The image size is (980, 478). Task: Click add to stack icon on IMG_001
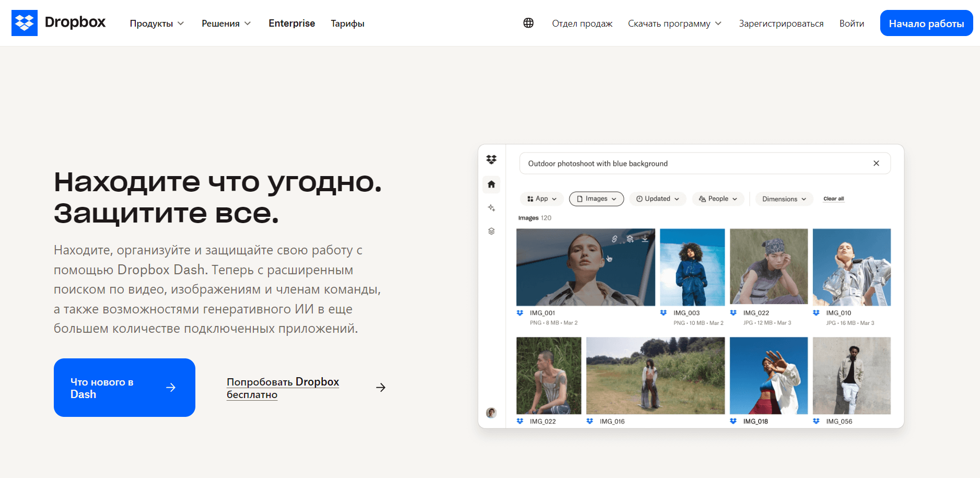630,239
